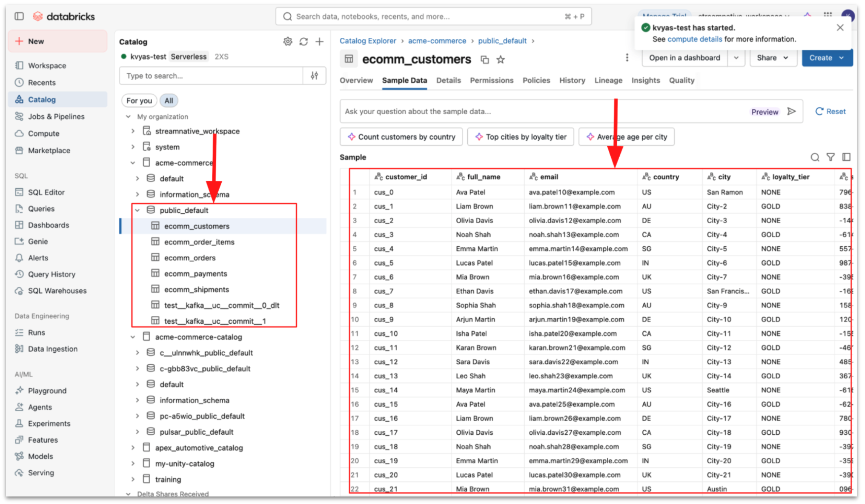
Task: Open the compute details link
Action: pyautogui.click(x=694, y=39)
